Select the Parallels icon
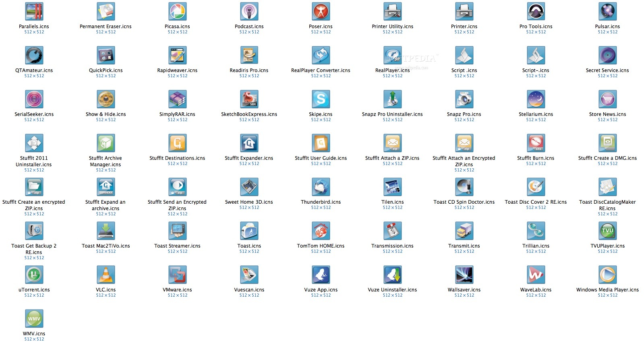 [34, 12]
